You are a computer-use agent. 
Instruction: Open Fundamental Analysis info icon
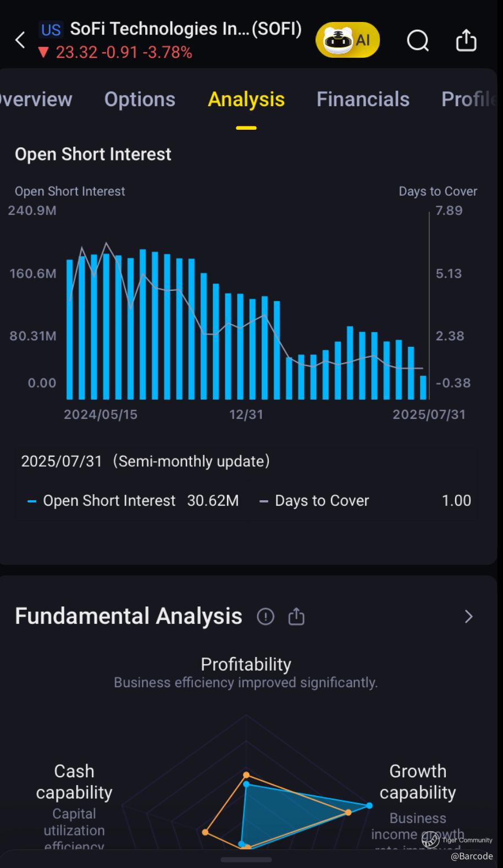pos(266,617)
